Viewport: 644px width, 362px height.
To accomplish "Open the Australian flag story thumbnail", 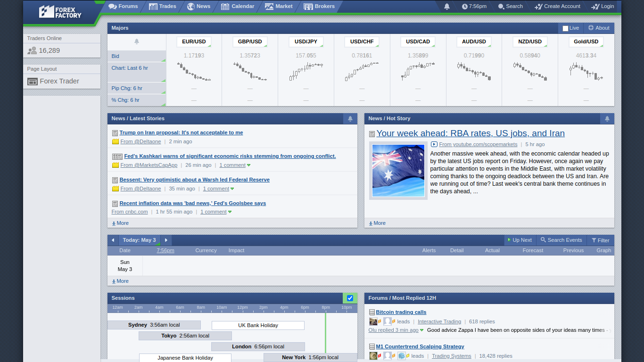I will pyautogui.click(x=398, y=171).
